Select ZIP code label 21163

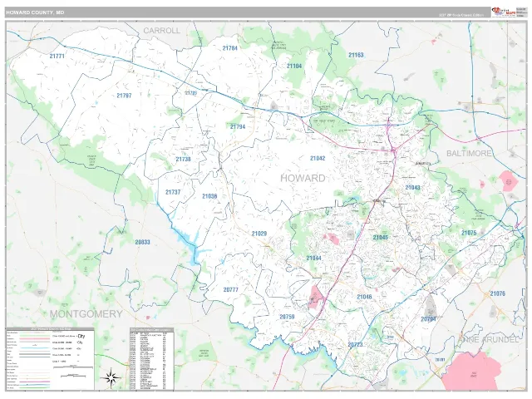(x=356, y=55)
